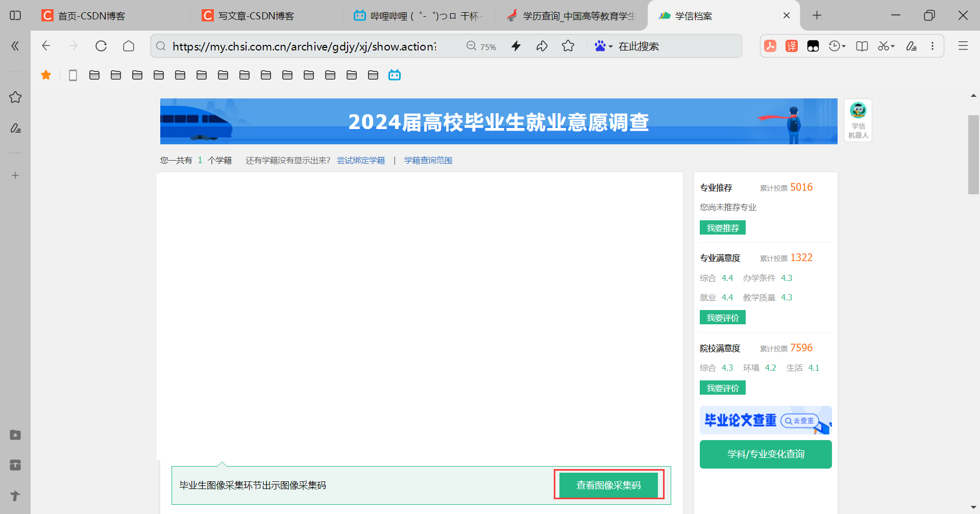Click 学科/专业变化查询 button
This screenshot has width=980, height=514.
(766, 454)
